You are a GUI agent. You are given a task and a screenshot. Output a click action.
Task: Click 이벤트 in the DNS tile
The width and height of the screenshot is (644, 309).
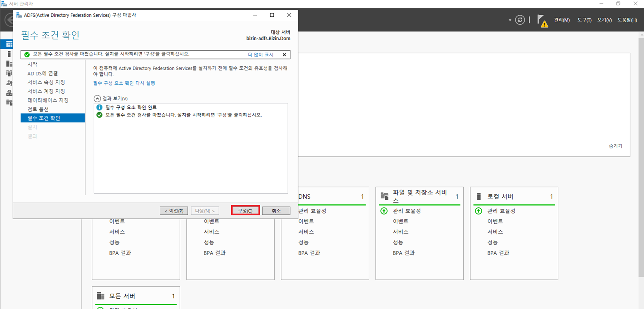(x=306, y=221)
